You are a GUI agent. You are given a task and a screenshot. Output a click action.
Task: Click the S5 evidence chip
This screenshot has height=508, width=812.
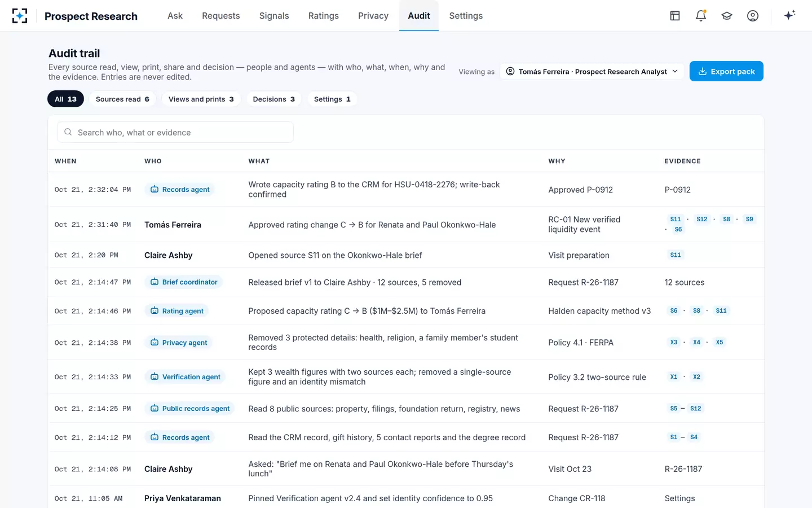pyautogui.click(x=674, y=408)
